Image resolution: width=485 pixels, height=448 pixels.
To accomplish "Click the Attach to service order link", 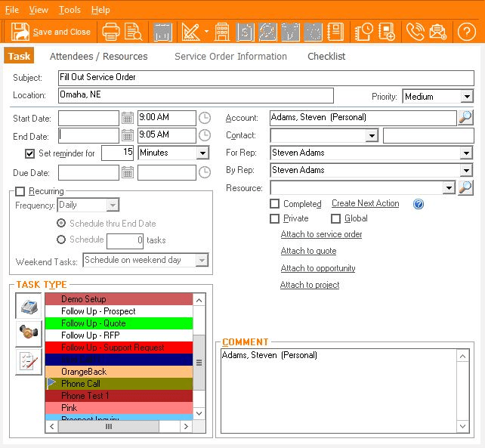I will 321,234.
